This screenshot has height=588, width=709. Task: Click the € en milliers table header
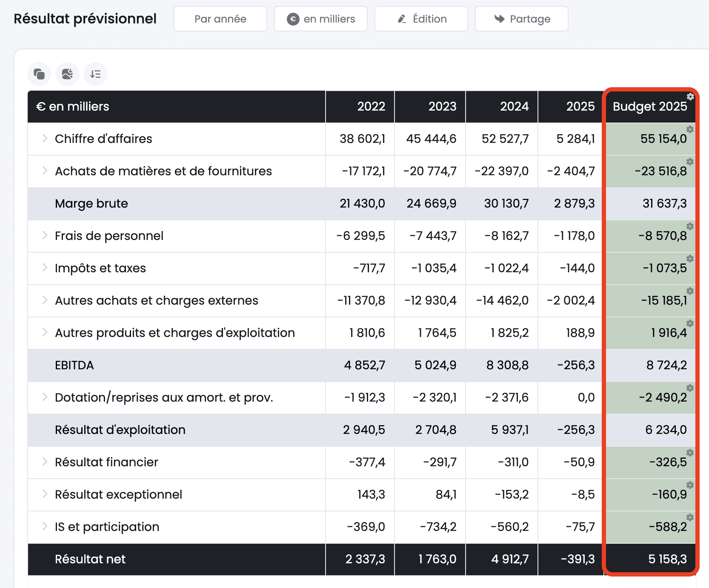pyautogui.click(x=72, y=106)
